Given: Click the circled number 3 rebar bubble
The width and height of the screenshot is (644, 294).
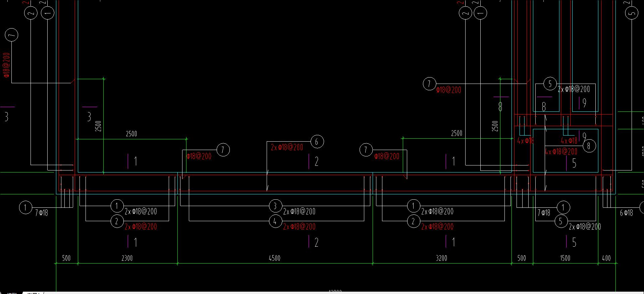Looking at the screenshot, I should (x=275, y=206).
